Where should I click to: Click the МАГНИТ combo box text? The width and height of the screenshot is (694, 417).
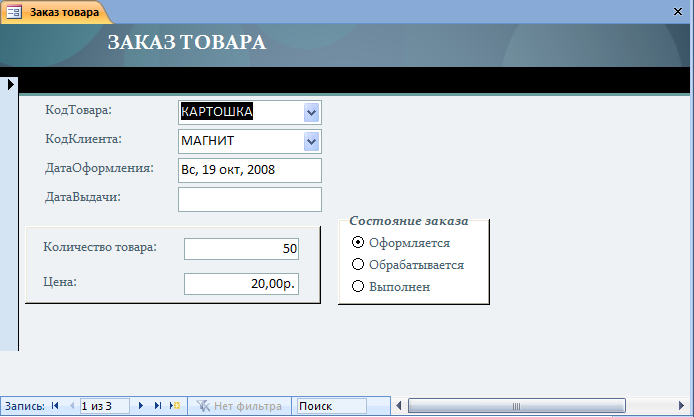208,141
